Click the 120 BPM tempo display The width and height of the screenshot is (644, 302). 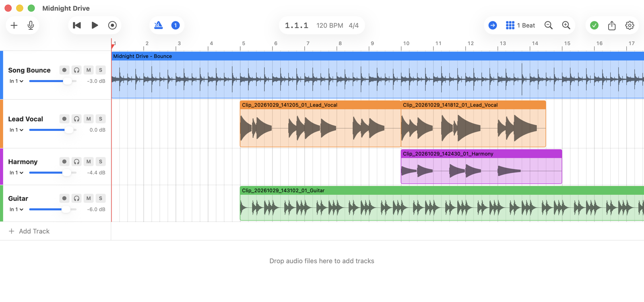click(x=330, y=25)
